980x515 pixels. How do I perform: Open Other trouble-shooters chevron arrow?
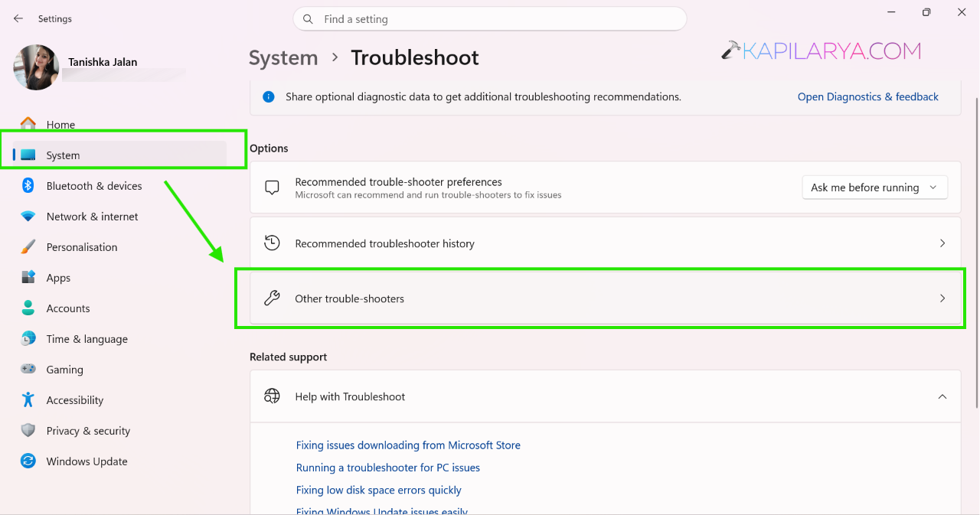(942, 298)
